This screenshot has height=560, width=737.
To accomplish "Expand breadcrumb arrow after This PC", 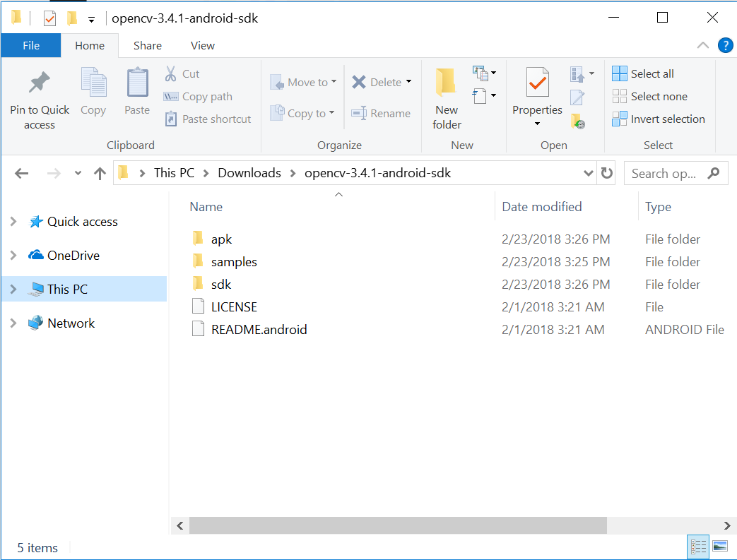I will pos(206,173).
